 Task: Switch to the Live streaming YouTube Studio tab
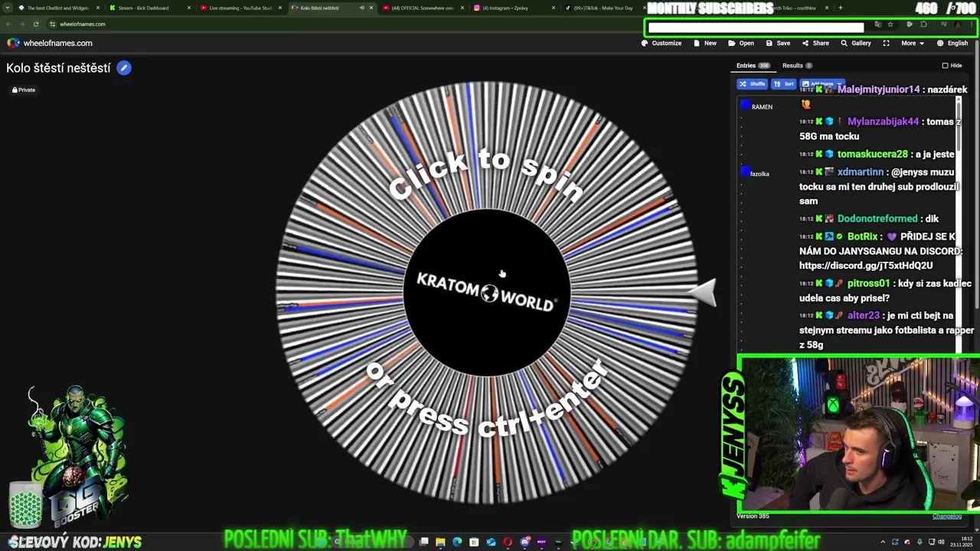pyautogui.click(x=240, y=8)
